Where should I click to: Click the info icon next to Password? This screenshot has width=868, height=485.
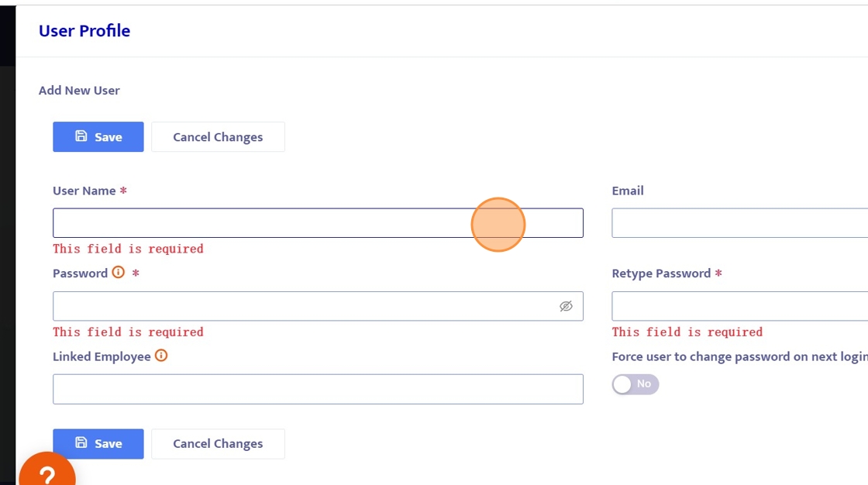coord(119,273)
